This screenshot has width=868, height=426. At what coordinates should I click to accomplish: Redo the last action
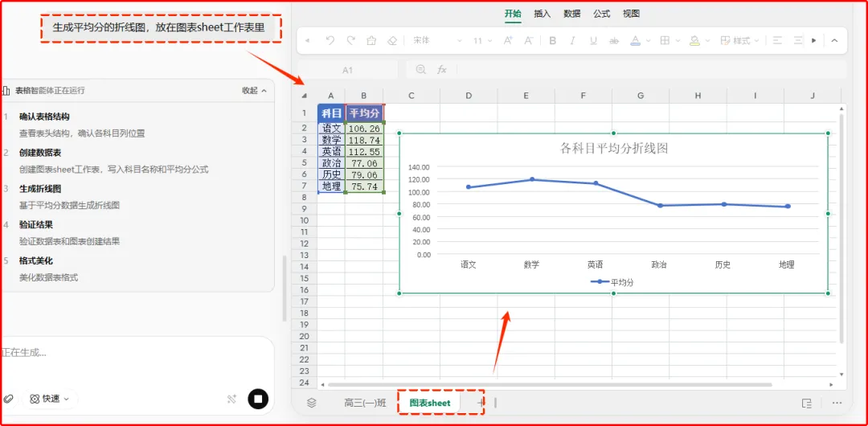[x=350, y=40]
